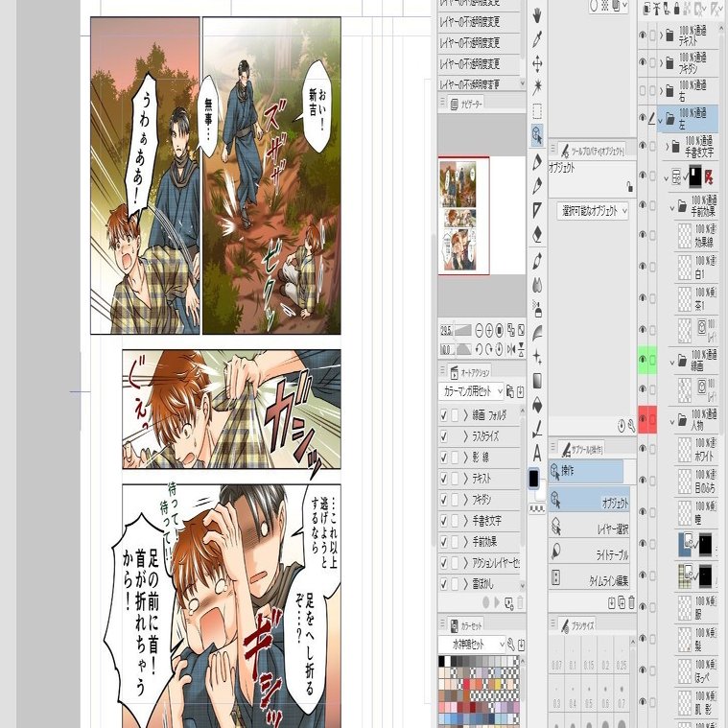Click the manga page thumbnail in Navigator
Screen dimensions: 728x728
pyautogui.click(x=458, y=216)
